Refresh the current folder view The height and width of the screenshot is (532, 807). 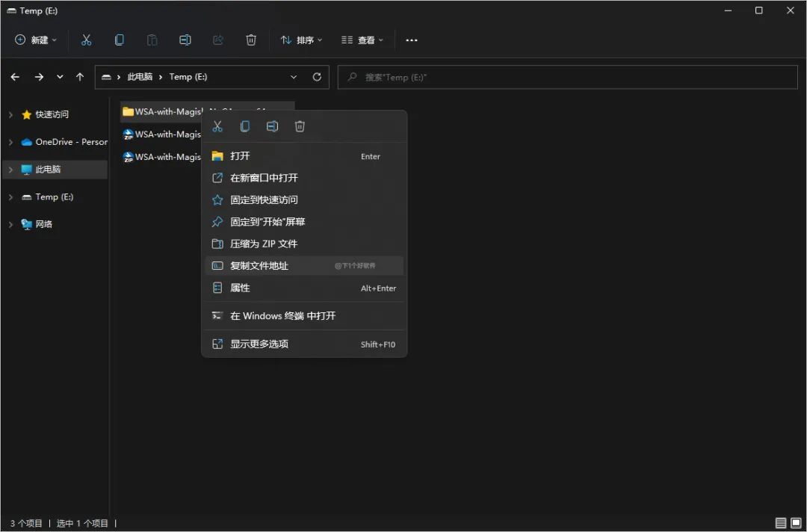pos(317,77)
